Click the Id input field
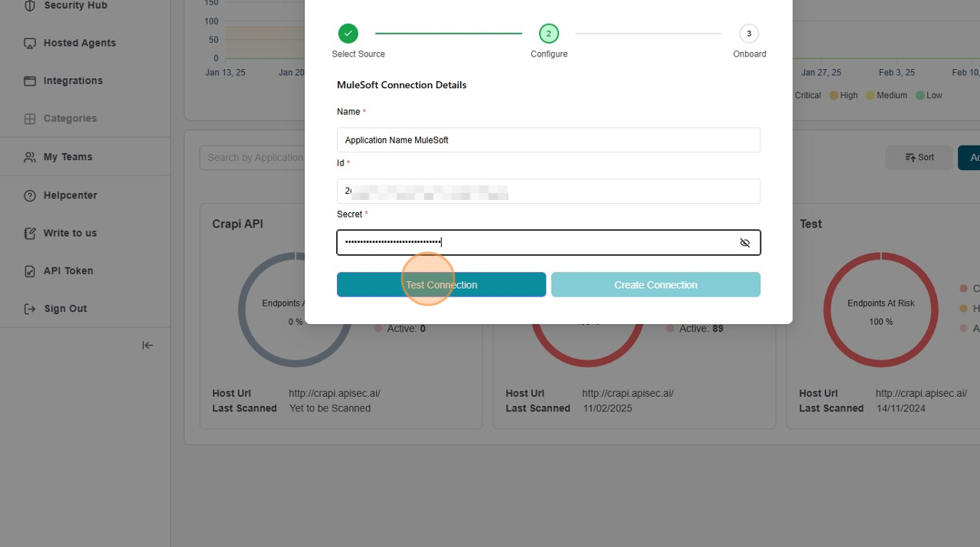This screenshot has height=547, width=980. click(548, 192)
